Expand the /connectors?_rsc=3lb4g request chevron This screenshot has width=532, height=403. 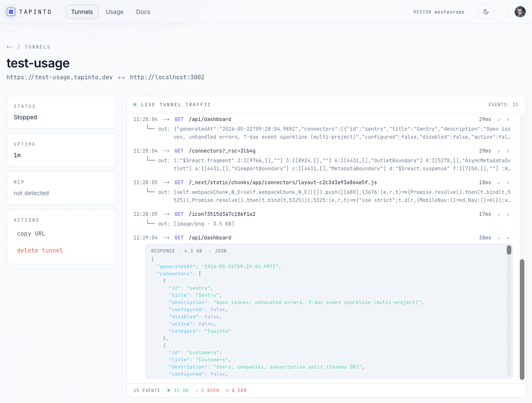tap(508, 151)
